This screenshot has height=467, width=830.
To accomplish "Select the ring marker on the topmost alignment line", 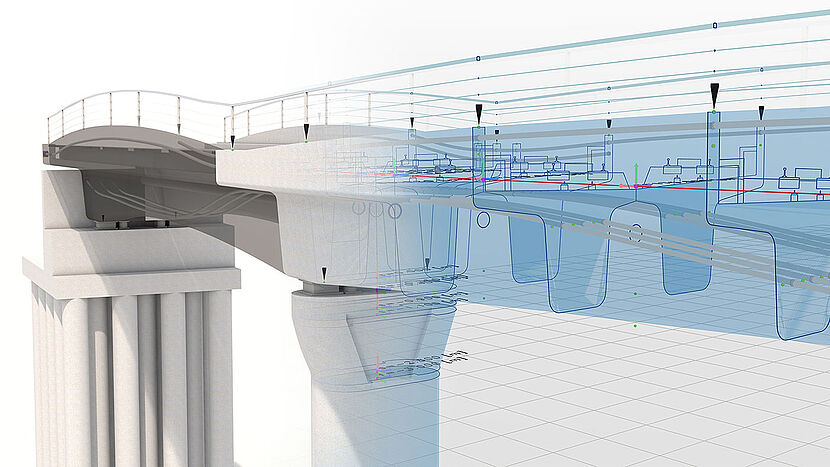I will [x=714, y=25].
